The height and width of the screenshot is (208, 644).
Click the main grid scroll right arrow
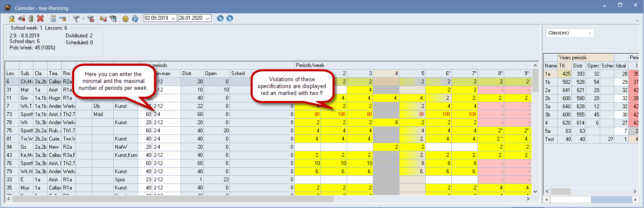click(x=528, y=199)
